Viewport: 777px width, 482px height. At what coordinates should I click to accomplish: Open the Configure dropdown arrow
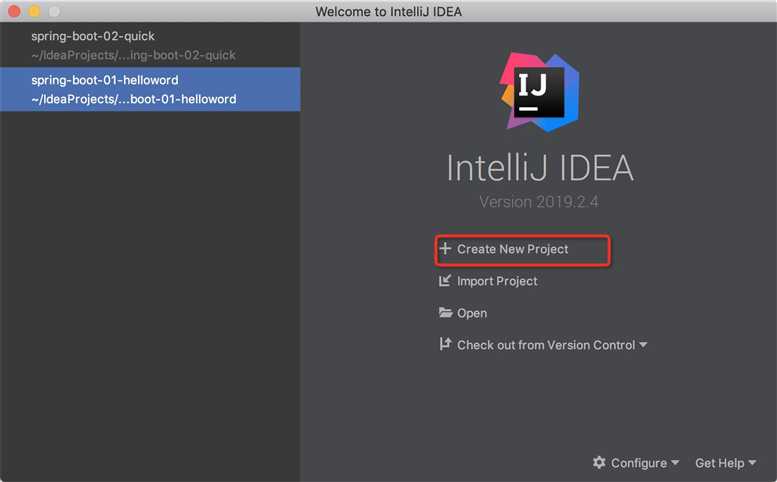pyautogui.click(x=674, y=463)
